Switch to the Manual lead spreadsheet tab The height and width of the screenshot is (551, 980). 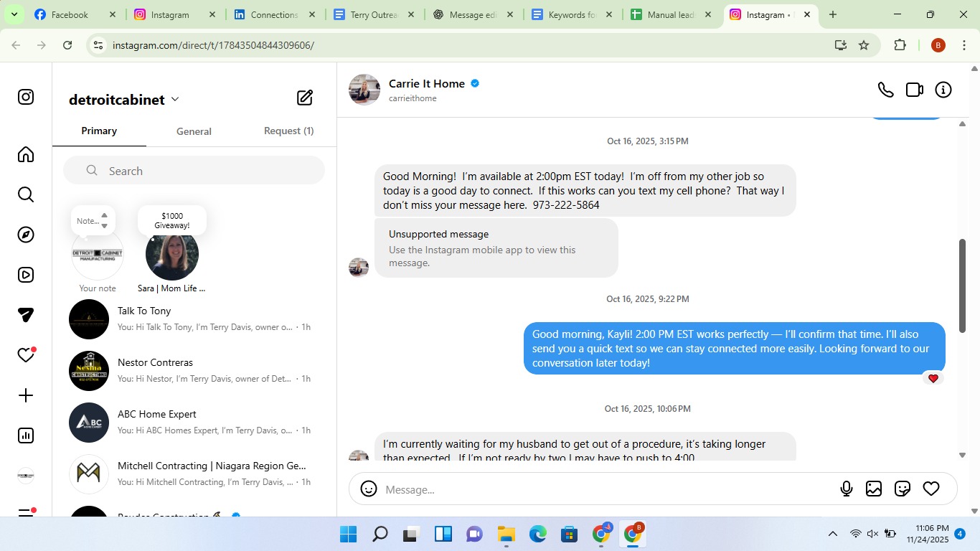(671, 14)
